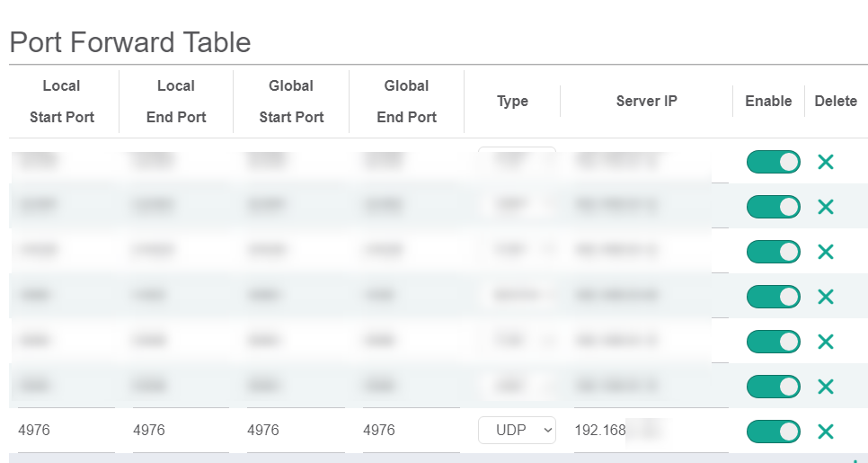The image size is (868, 463).
Task: Click the Local Start Port field showing 4976
Action: pyautogui.click(x=61, y=431)
